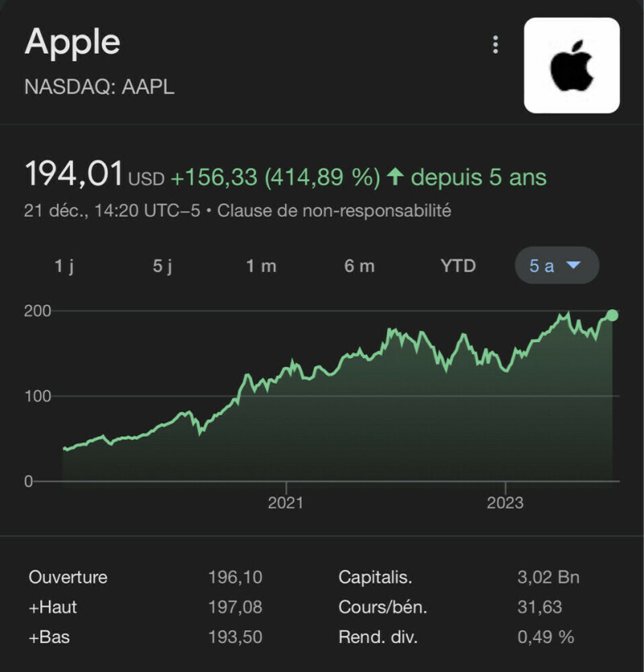Image resolution: width=644 pixels, height=672 pixels.
Task: Click the 2021 label on chart axis
Action: click(x=285, y=503)
